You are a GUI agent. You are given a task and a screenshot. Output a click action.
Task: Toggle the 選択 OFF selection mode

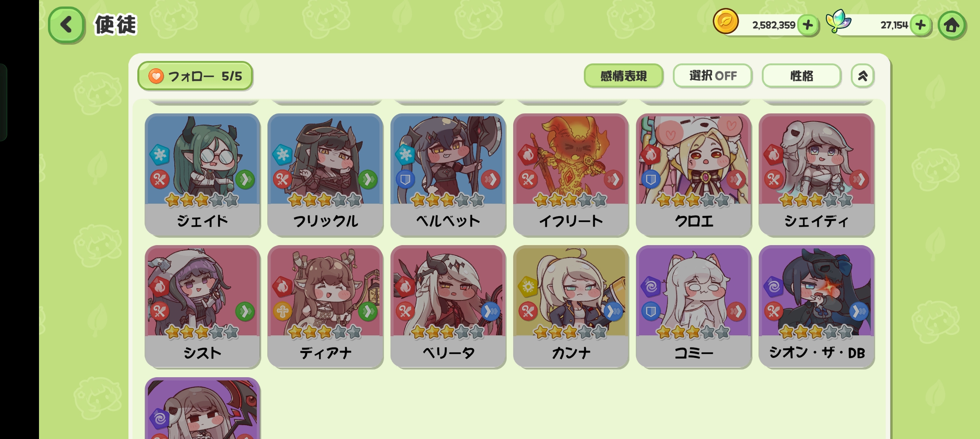[713, 76]
